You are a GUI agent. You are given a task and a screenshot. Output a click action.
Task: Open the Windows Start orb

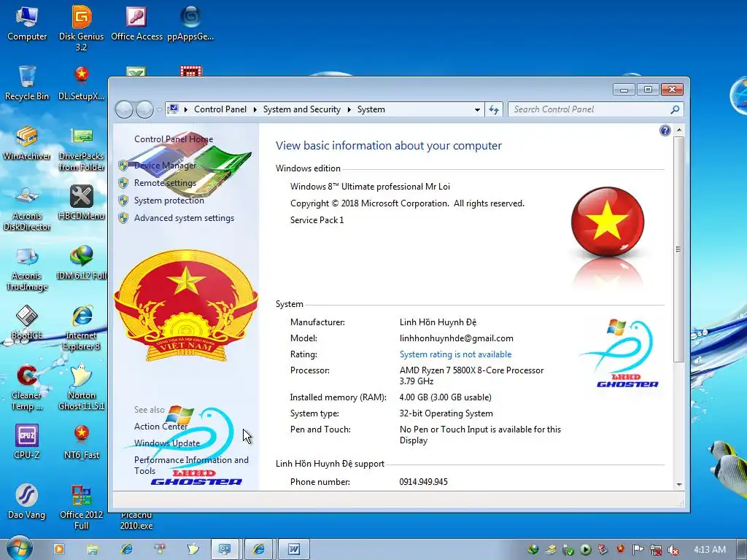20,548
